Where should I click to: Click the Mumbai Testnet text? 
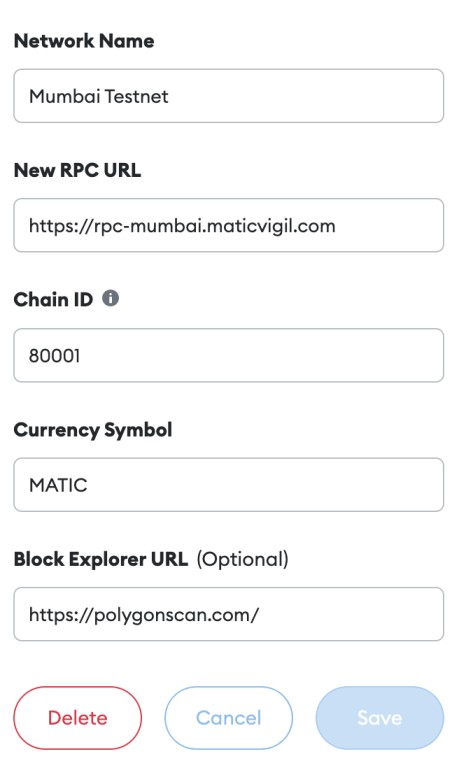pyautogui.click(x=99, y=96)
